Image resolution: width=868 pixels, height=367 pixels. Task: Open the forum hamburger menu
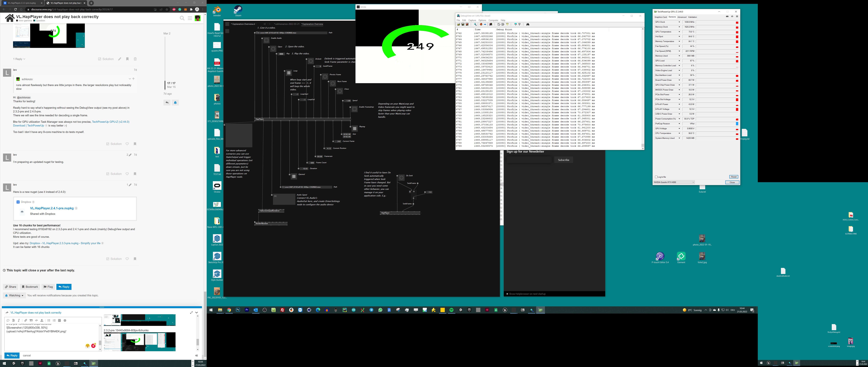click(190, 18)
